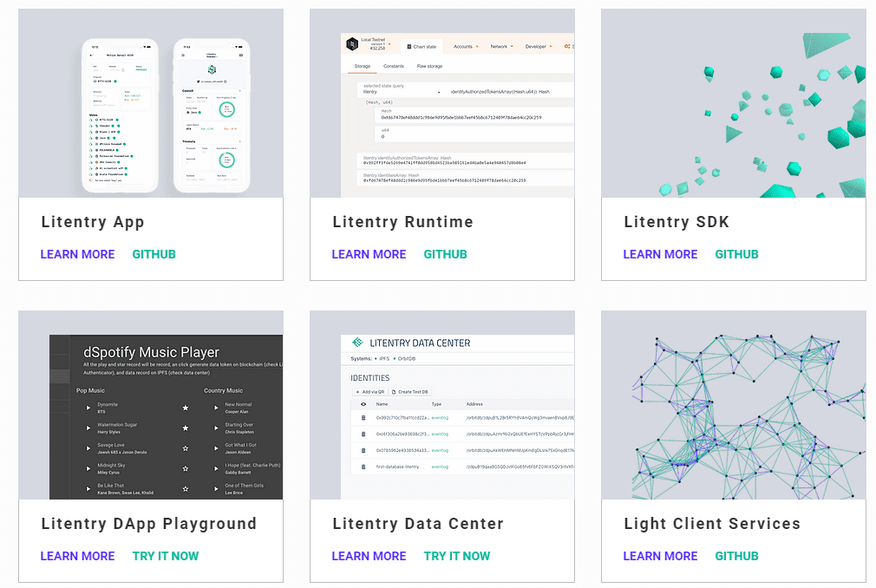Visit GitHub for Light Client Services
876x588 pixels.
[x=737, y=556]
